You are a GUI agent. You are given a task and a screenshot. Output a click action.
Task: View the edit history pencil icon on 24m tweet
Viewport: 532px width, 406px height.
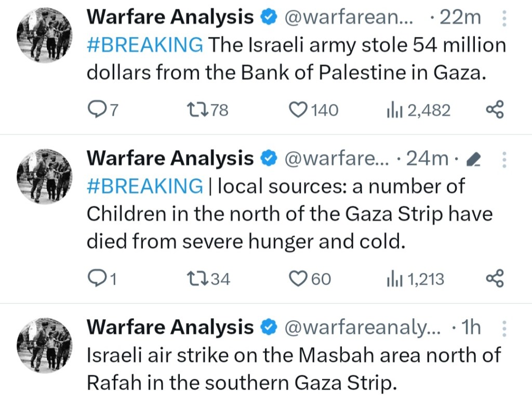(x=473, y=160)
